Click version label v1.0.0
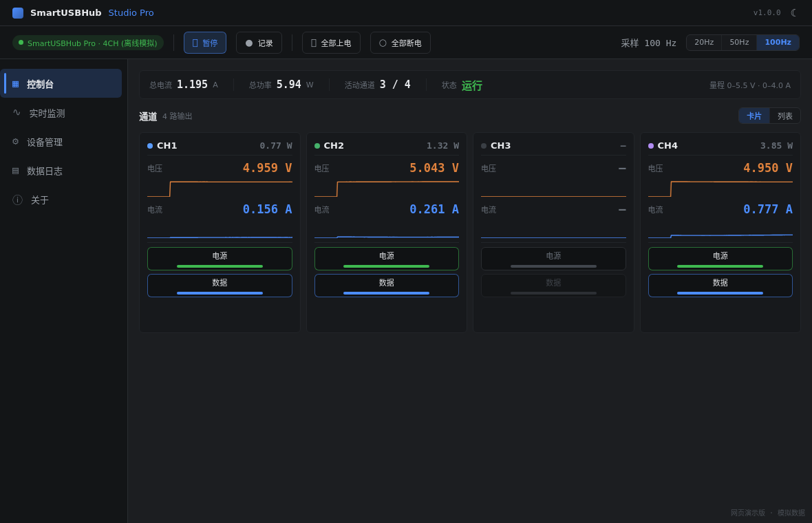 coord(767,12)
